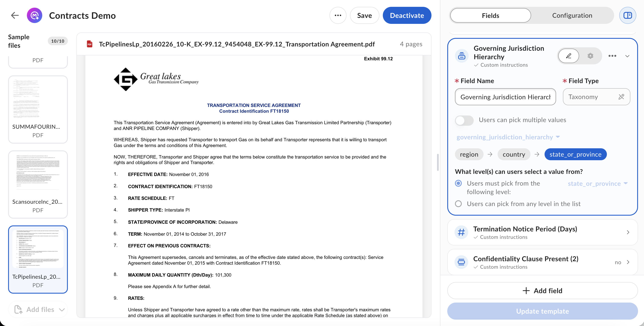Click the Deactivate button
Image resolution: width=644 pixels, height=326 pixels.
[407, 16]
